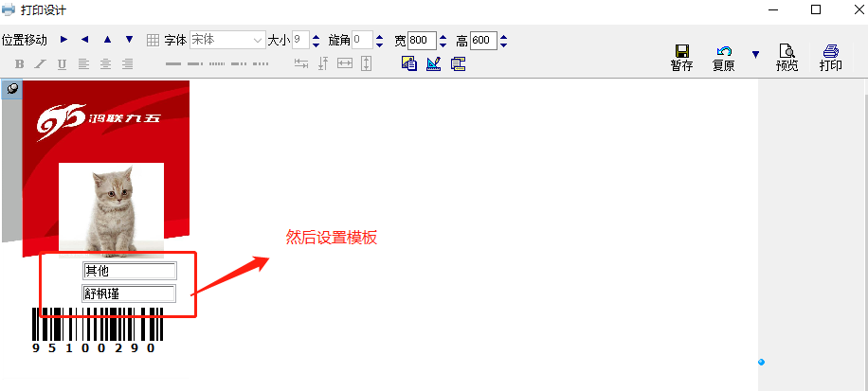Select the barcode 95100290 on the template
This screenshot has height=391, width=868.
coord(97,329)
